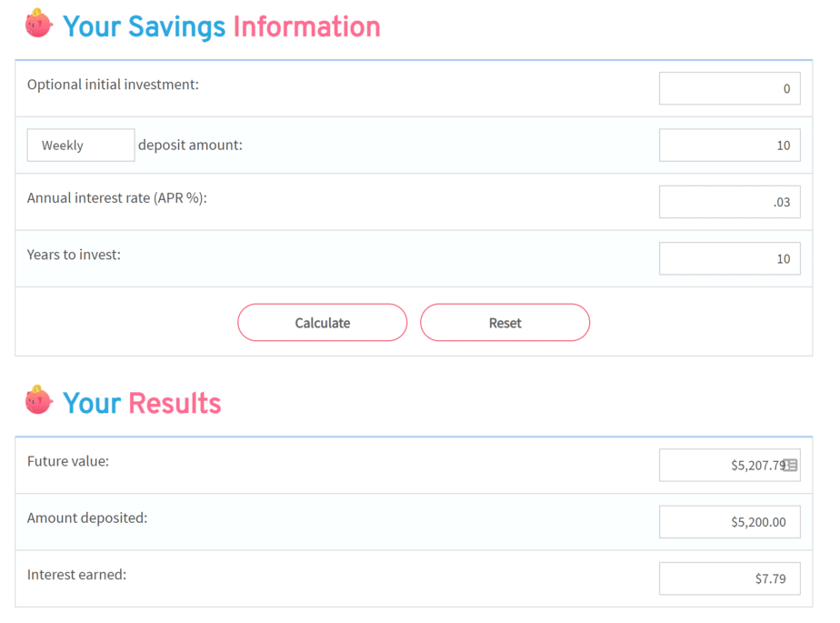
Task: Click the 'Years to invest:' label
Action: (74, 255)
